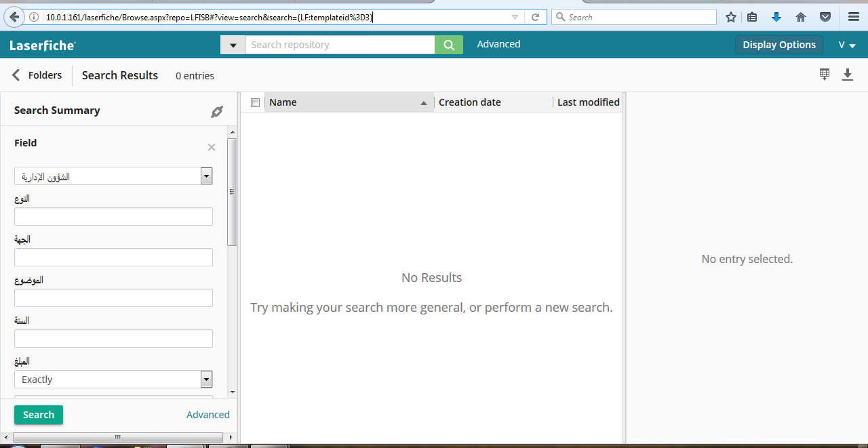
Task: Click the download results icon
Action: click(x=848, y=75)
